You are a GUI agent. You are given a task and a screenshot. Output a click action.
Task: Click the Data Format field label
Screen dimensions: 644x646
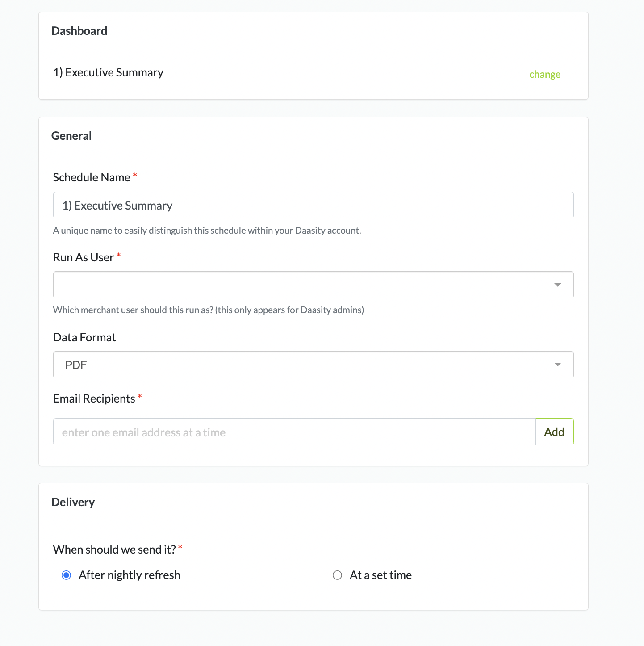click(84, 338)
